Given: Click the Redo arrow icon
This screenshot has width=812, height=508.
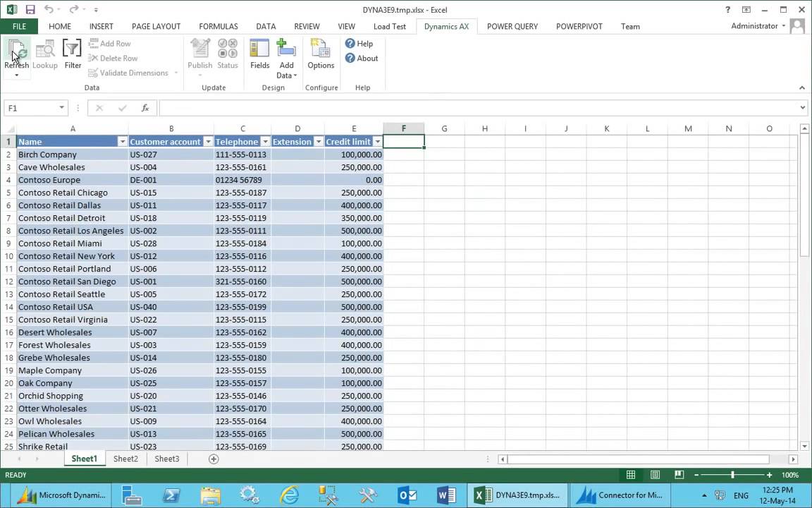Looking at the screenshot, I should 74,9.
